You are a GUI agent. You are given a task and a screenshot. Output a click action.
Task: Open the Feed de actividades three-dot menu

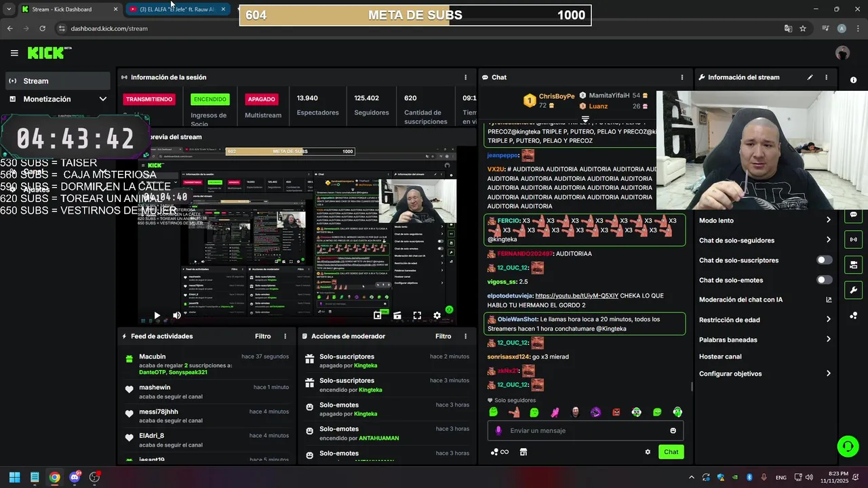[x=285, y=336]
